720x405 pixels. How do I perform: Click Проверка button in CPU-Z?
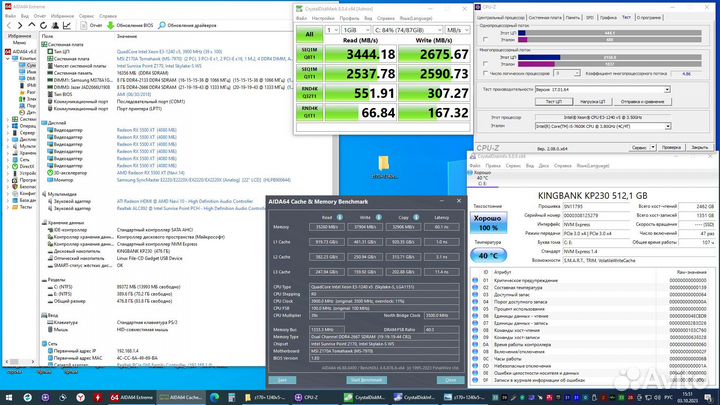671,147
